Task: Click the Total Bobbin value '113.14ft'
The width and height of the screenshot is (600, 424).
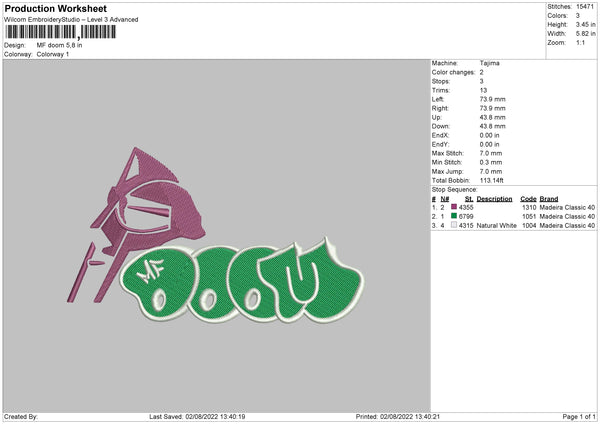Action: (492, 181)
